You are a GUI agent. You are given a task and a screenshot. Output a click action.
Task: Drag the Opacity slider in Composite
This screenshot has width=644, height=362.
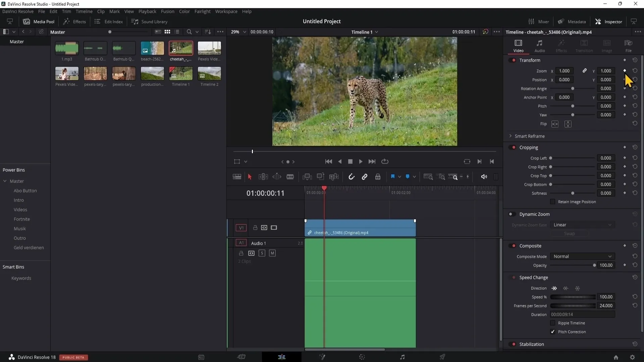(594, 265)
